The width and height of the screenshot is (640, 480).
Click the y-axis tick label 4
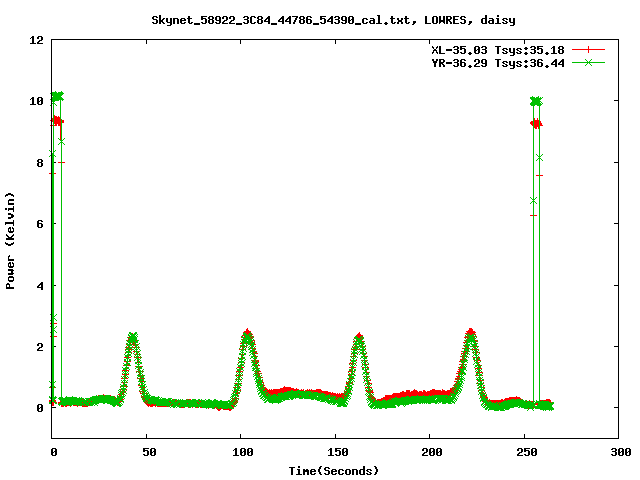tap(40, 286)
